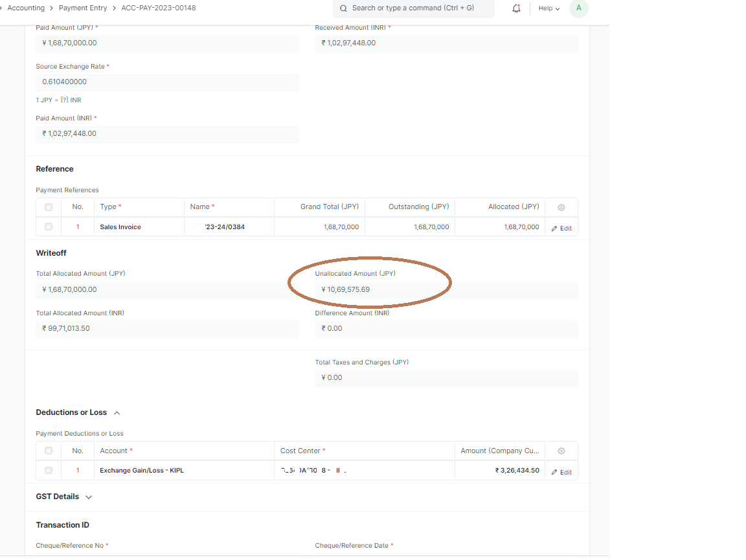Edit the Sales Invoice reference row

[561, 229]
